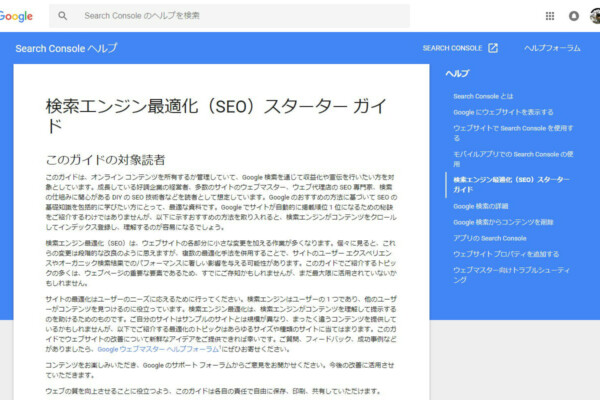Image resolution: width=600 pixels, height=400 pixels.
Task: Open Search Console とは
Action: point(483,96)
